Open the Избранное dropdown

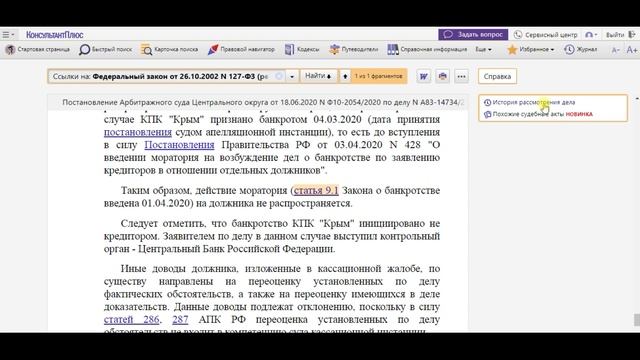pos(531,49)
